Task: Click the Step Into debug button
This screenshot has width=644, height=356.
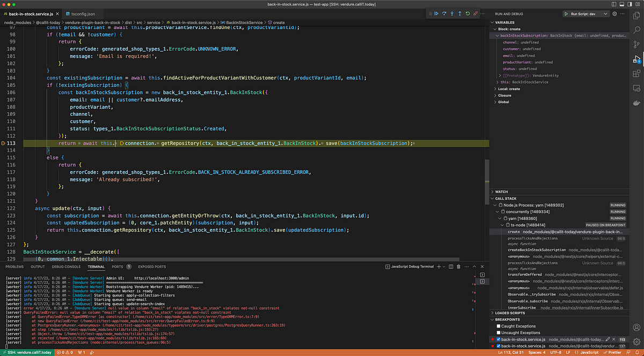Action: point(452,13)
